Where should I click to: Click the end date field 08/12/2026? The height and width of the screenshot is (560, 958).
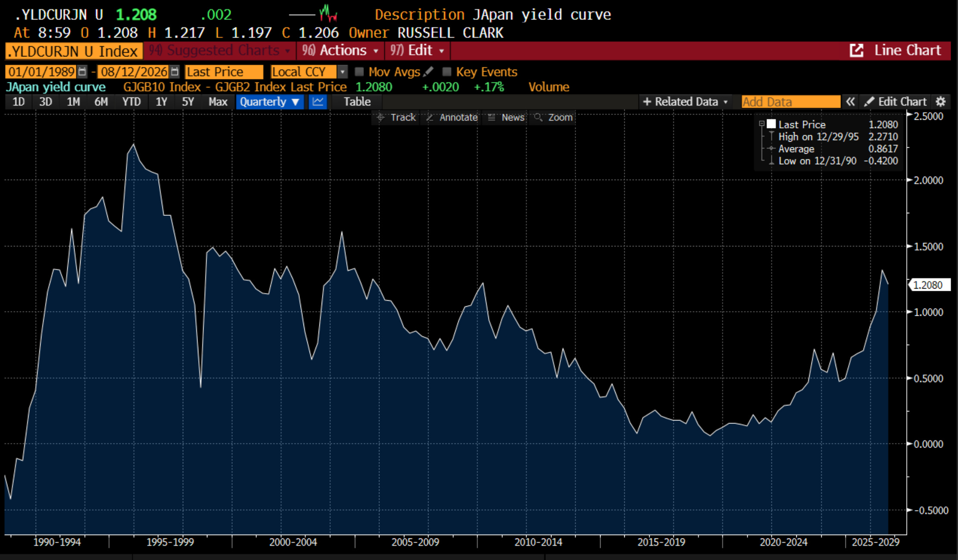(134, 72)
